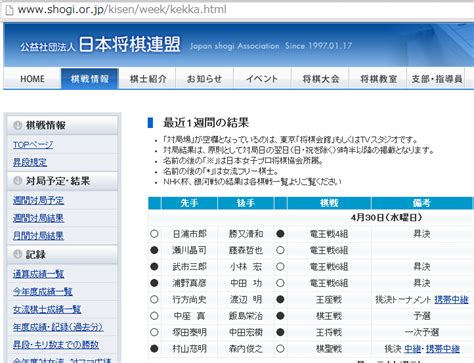Click the 対局予定・結果 sidebar section header

coord(62,181)
